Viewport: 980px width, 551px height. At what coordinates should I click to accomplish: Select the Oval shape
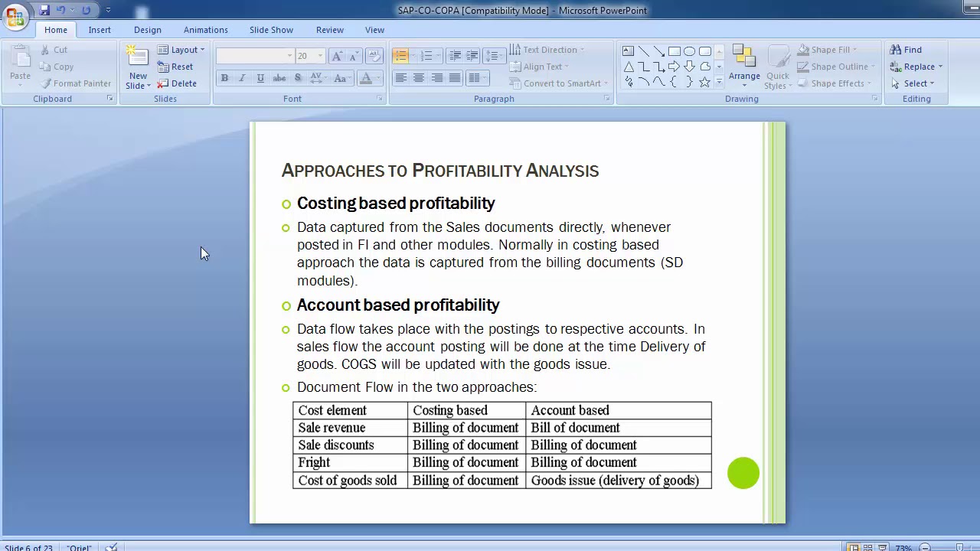click(x=689, y=51)
